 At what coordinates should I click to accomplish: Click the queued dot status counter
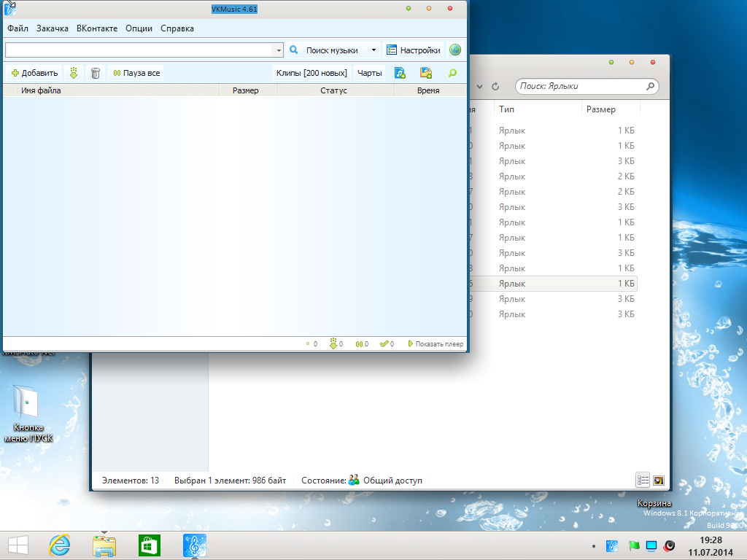311,344
